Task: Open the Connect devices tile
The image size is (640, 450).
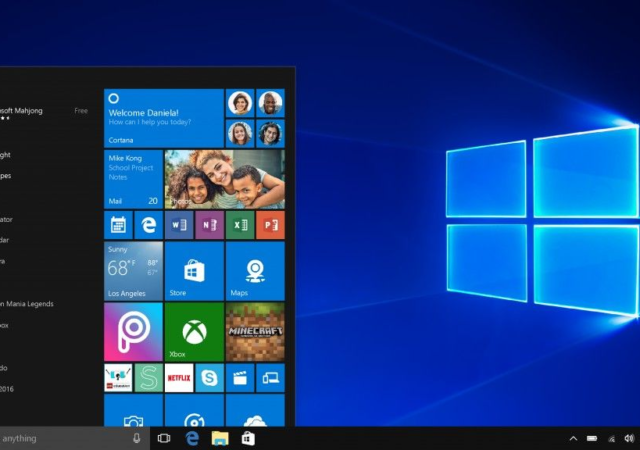Action: click(x=270, y=378)
